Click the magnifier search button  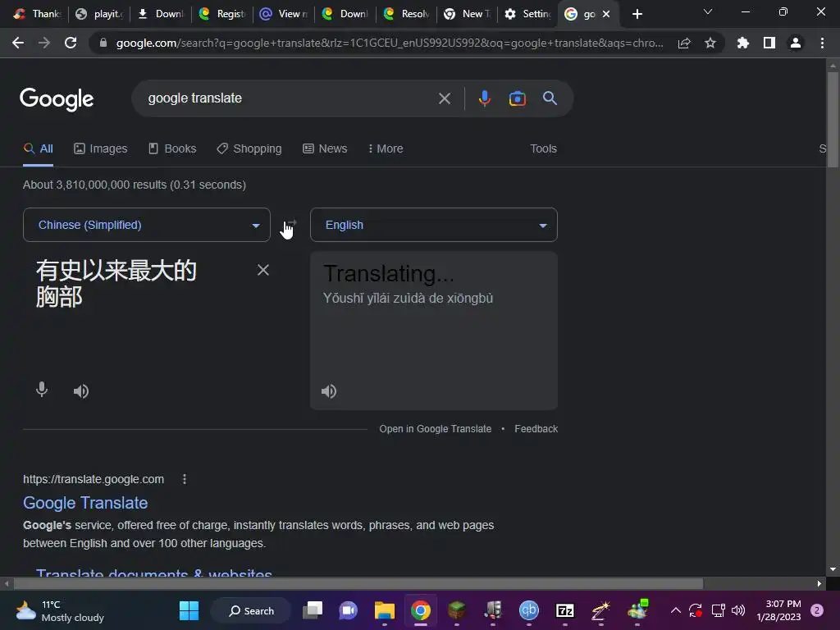[550, 98]
